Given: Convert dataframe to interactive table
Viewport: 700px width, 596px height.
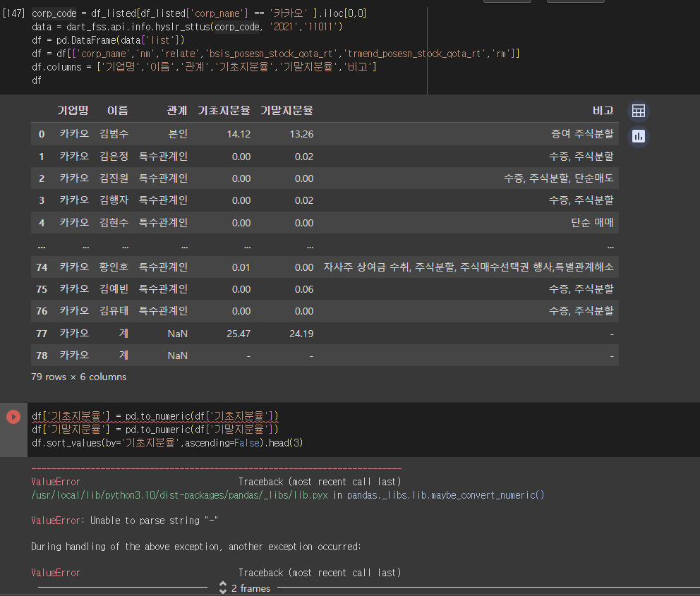Looking at the screenshot, I should point(639,111).
